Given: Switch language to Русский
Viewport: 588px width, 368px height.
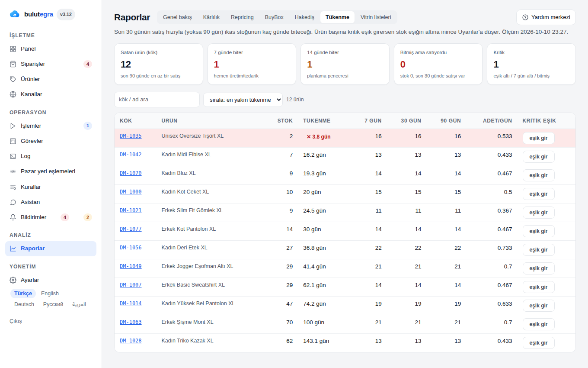Looking at the screenshot, I should coord(53,304).
